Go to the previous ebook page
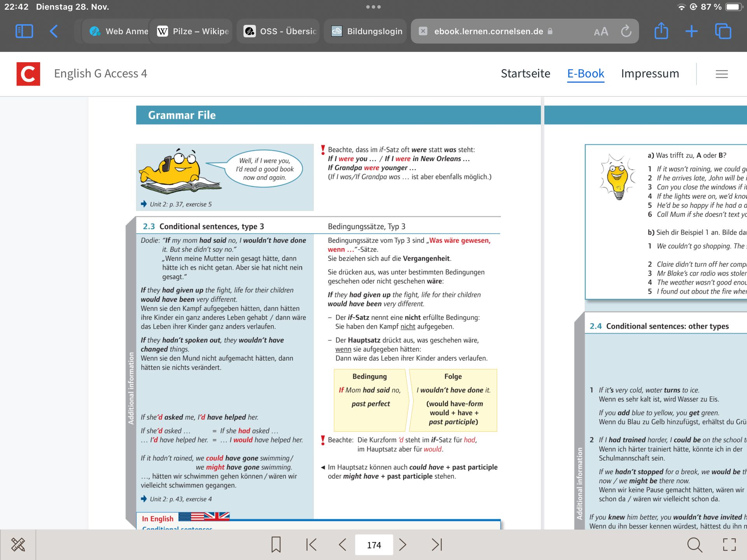 342,544
